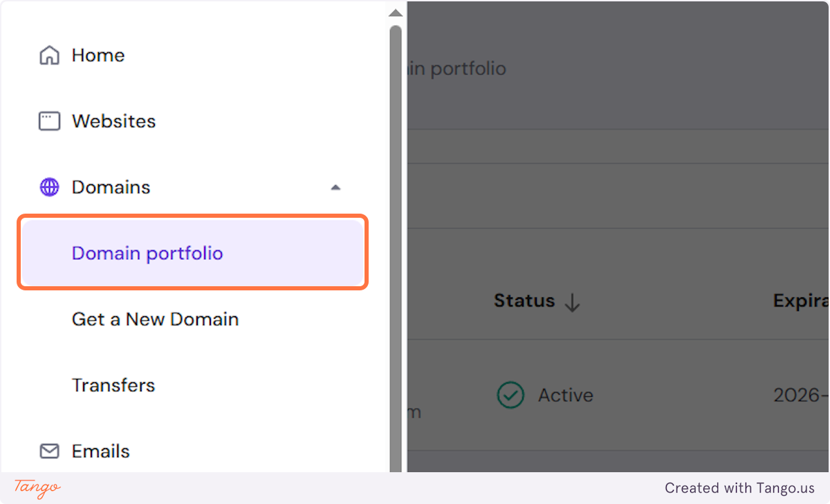
Task: Open the Transfers submenu item
Action: point(113,385)
